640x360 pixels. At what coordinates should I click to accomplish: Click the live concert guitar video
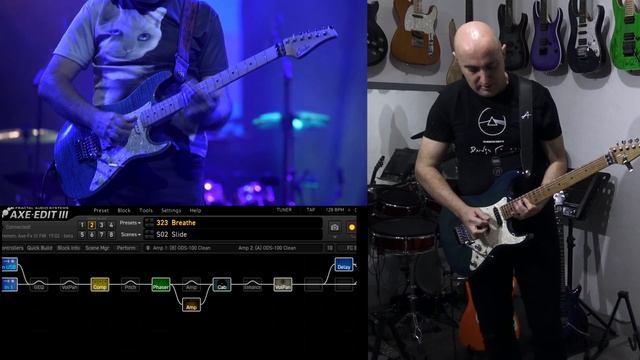(184, 102)
